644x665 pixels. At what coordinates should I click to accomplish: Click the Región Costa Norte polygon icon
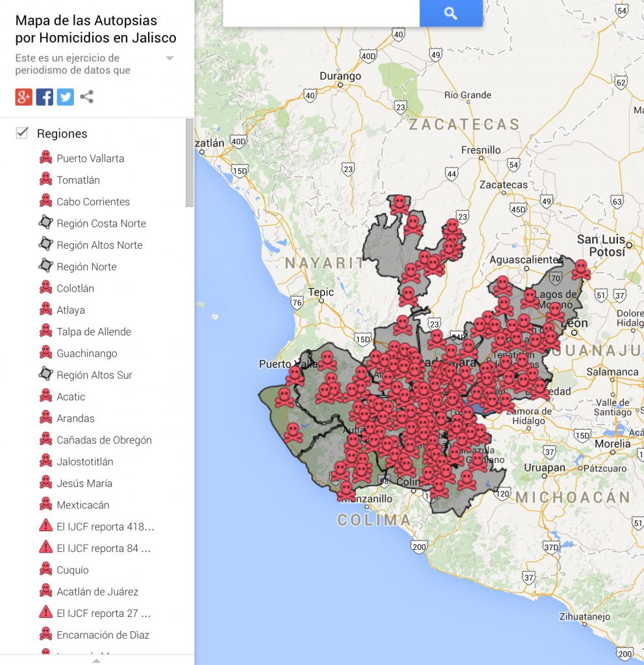[x=45, y=223]
